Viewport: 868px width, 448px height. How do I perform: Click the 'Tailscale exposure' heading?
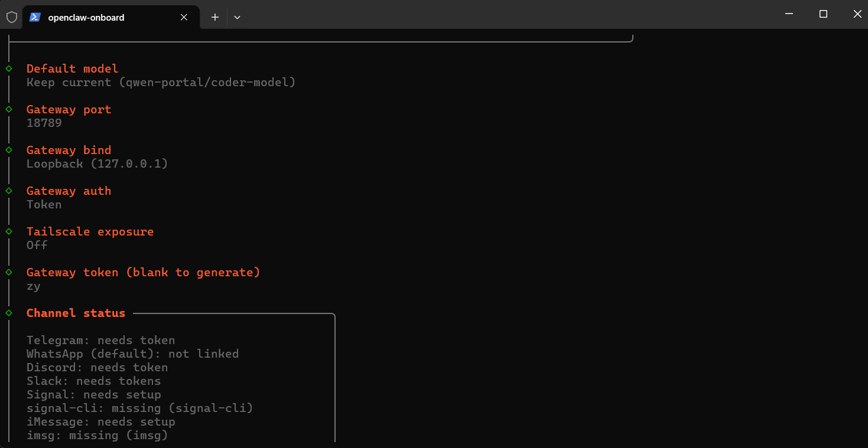click(x=90, y=231)
